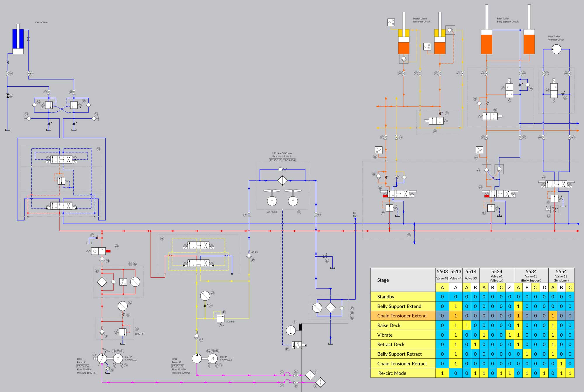Click the 5554 Valve 61 (Tensioner) header

[561, 275]
